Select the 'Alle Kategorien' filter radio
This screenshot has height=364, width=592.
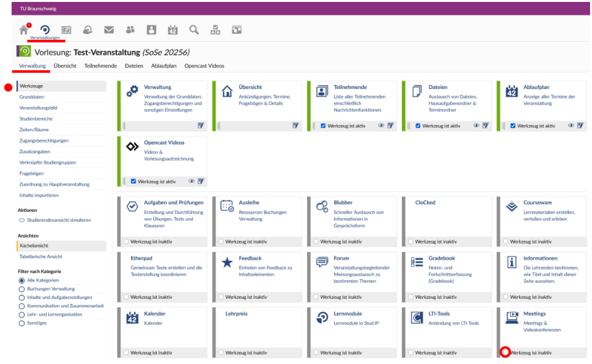click(x=21, y=280)
